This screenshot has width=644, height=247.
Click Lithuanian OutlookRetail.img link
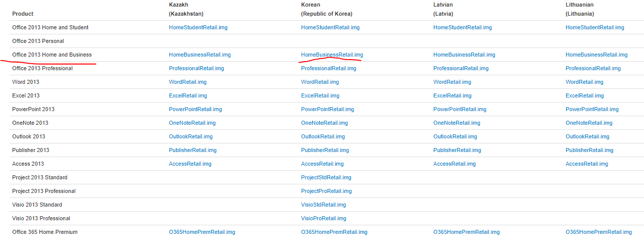pos(587,136)
